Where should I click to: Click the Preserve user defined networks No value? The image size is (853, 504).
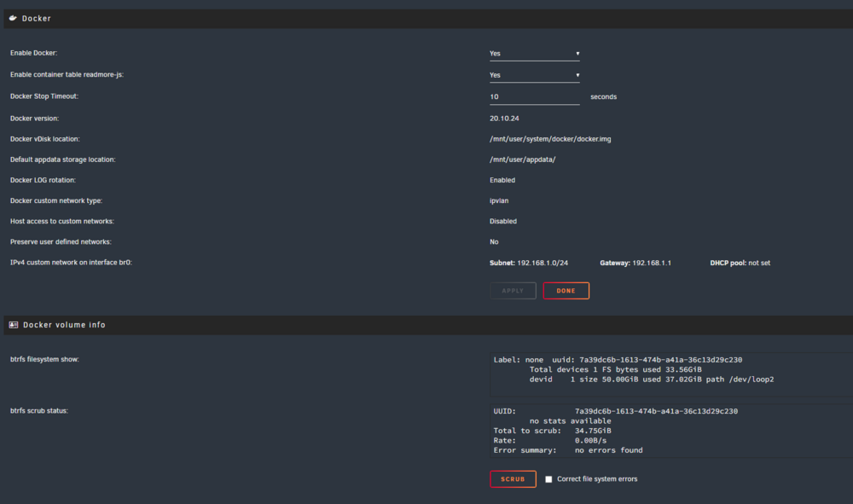pos(494,242)
